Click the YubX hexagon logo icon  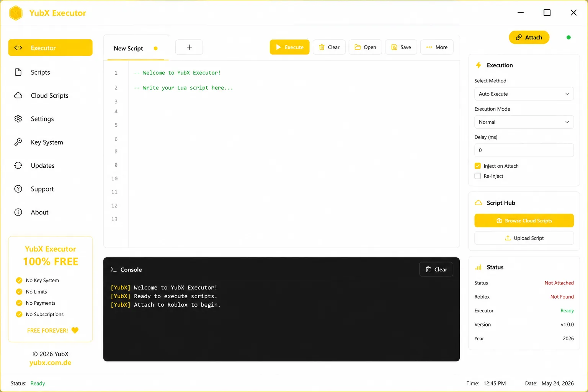[x=16, y=13]
